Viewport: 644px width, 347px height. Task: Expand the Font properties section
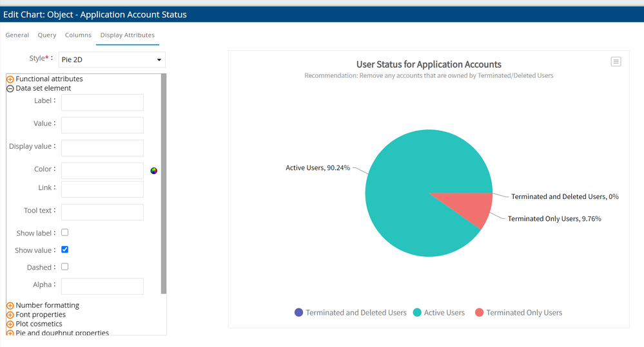coord(10,315)
